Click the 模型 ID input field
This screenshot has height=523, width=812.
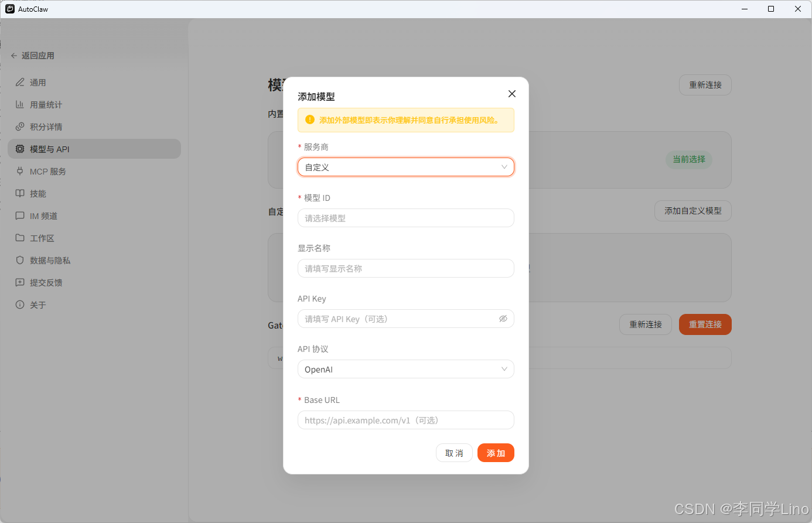[x=406, y=218]
